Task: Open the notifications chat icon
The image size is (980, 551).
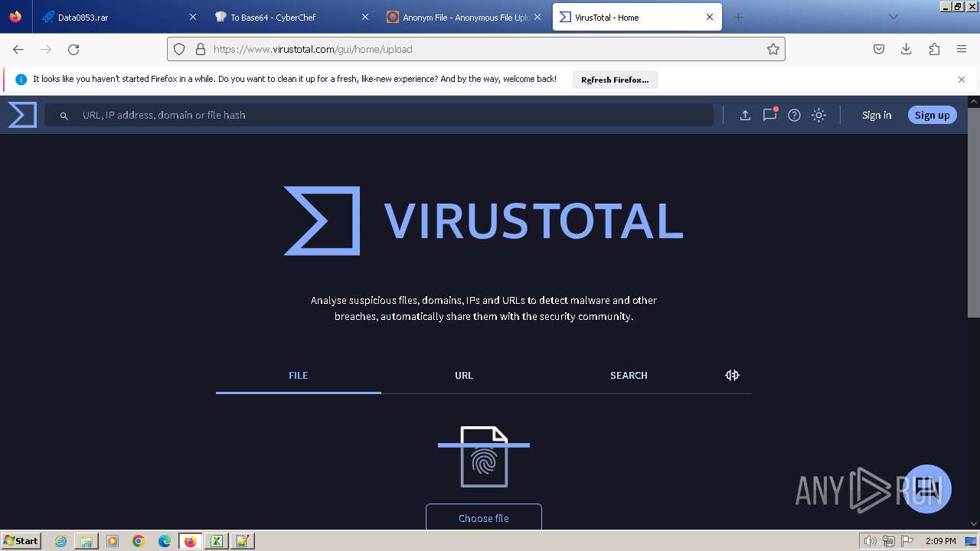Action: click(769, 115)
